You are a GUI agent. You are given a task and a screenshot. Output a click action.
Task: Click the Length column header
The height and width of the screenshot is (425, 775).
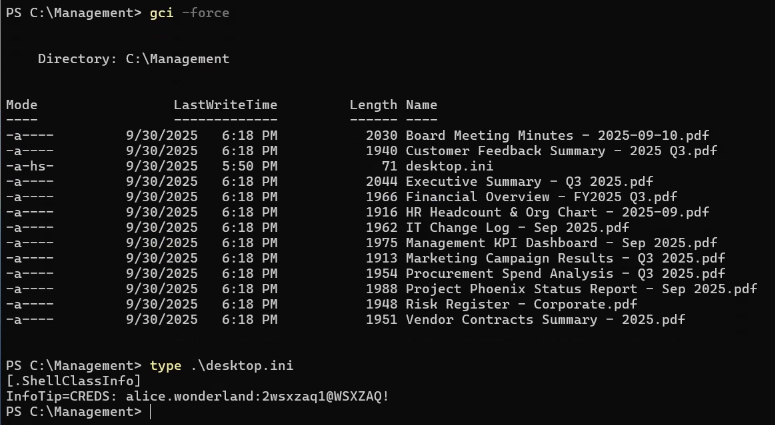(x=373, y=105)
